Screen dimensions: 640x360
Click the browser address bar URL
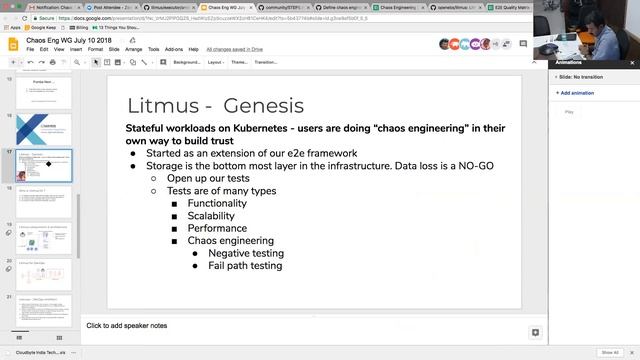213,18
